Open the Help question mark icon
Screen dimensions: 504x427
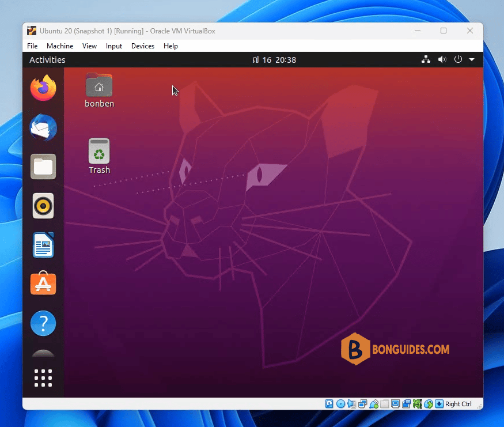pos(43,323)
